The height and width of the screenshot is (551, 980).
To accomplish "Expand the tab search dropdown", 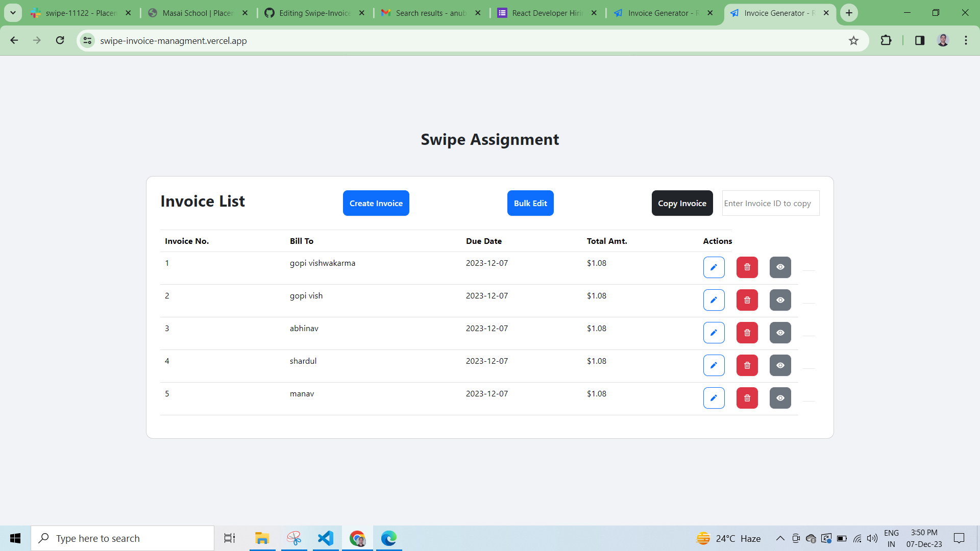I will (x=13, y=13).
